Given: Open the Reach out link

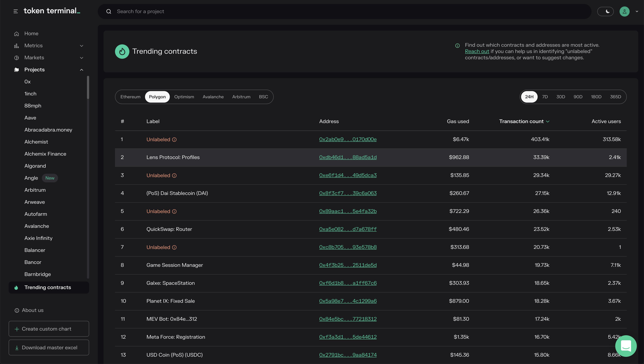Looking at the screenshot, I should 477,51.
